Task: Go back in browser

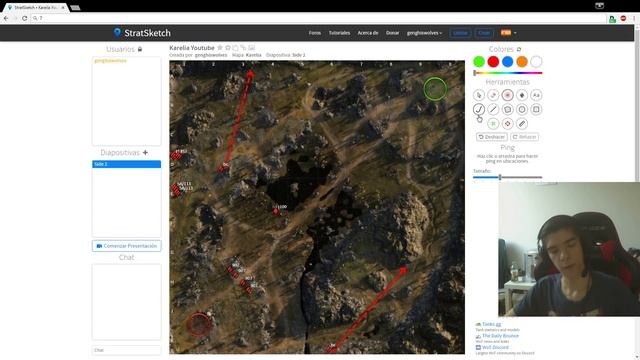Action: (x=6, y=18)
